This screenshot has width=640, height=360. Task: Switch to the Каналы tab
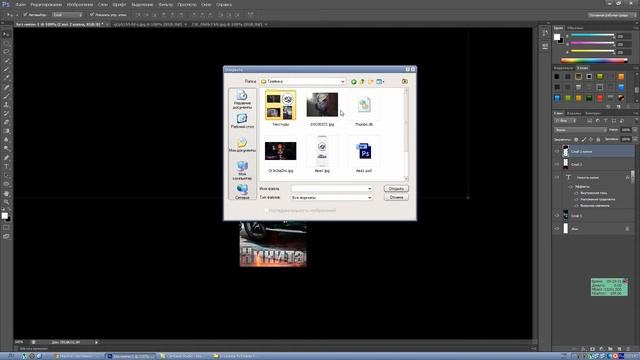[574, 113]
